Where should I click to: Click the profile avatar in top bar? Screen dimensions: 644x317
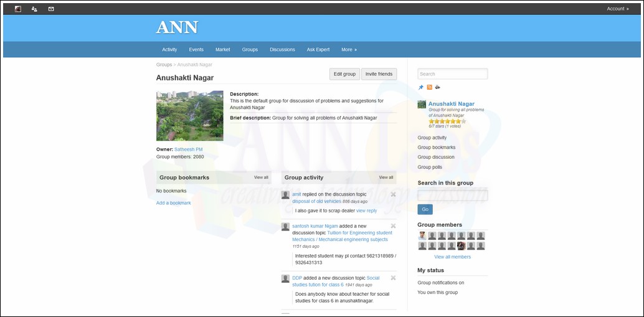tap(17, 9)
